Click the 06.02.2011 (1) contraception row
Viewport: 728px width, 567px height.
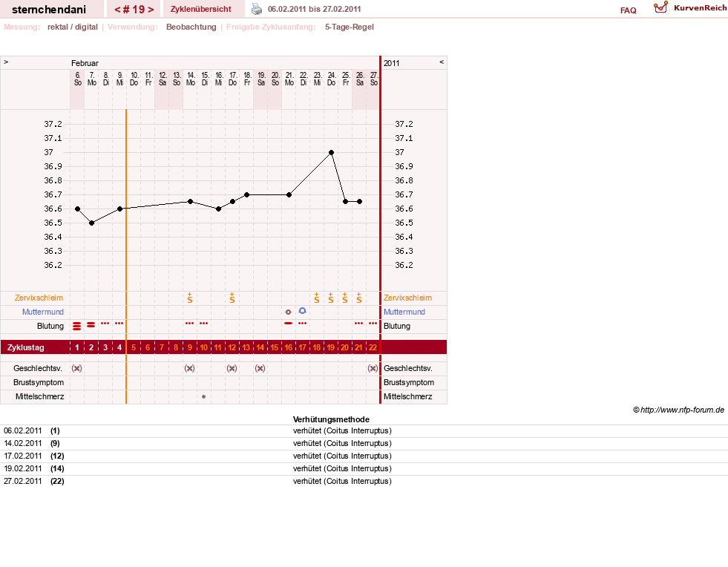pos(364,431)
